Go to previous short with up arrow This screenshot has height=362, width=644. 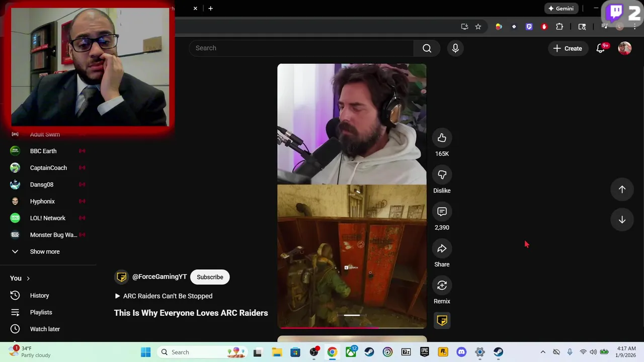click(622, 190)
